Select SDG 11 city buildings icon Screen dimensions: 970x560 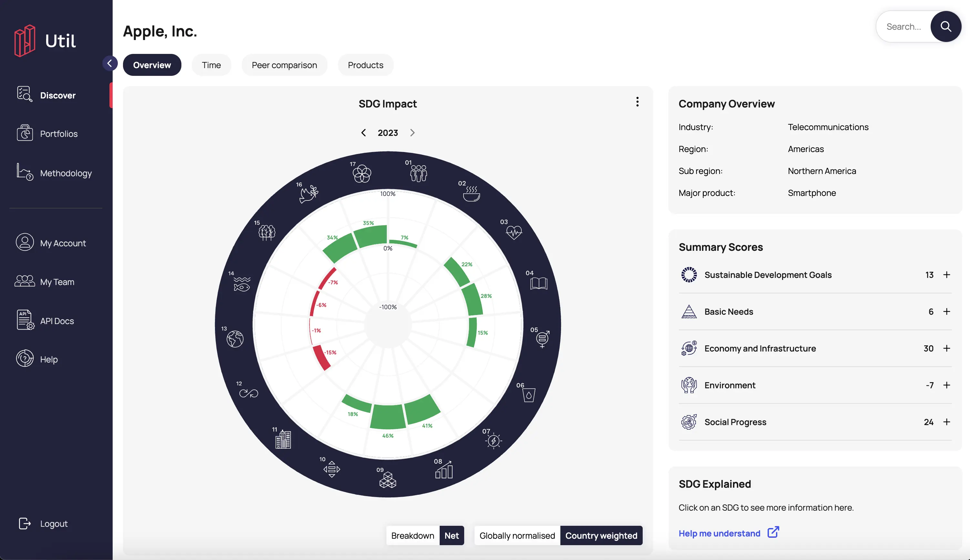[283, 440]
